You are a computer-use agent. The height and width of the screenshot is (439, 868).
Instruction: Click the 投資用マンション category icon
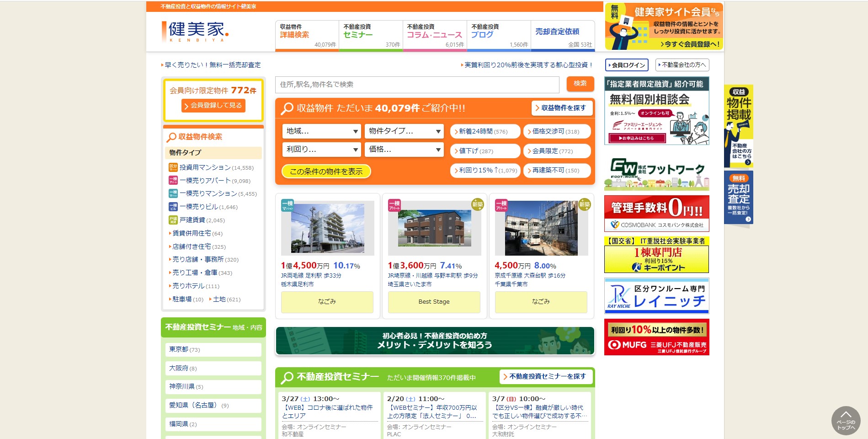(x=173, y=167)
